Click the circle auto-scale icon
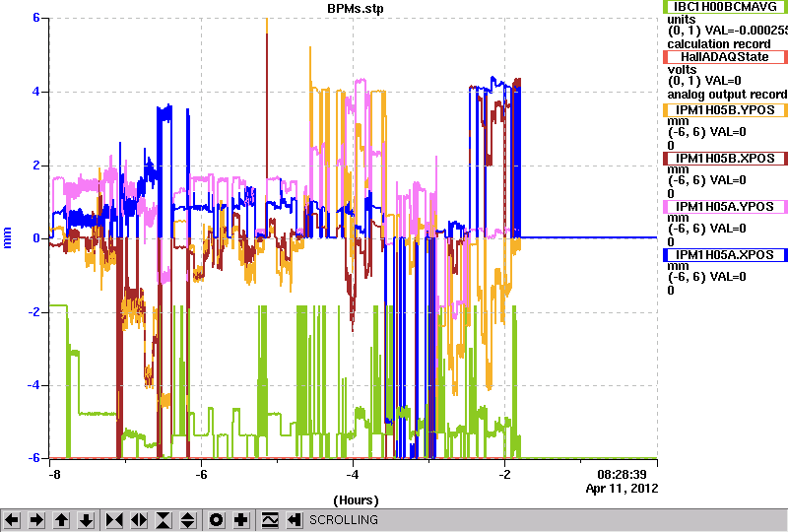 coord(217,520)
